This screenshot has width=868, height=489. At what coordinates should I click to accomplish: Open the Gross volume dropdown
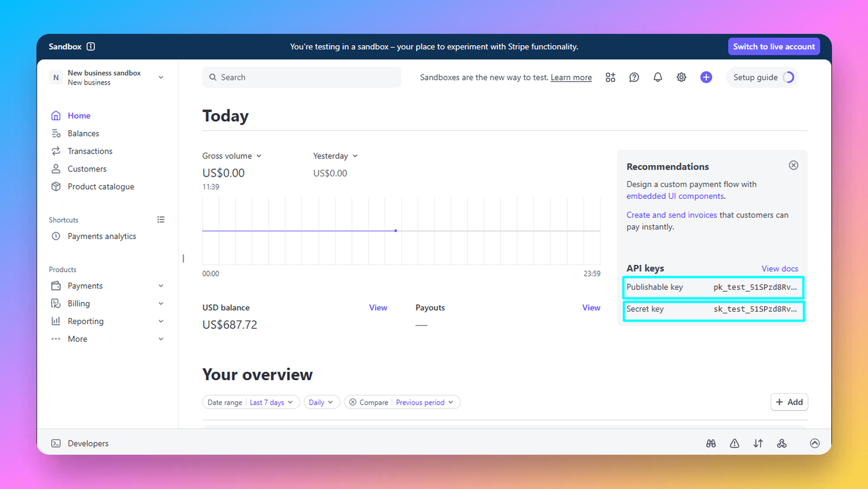click(x=232, y=156)
